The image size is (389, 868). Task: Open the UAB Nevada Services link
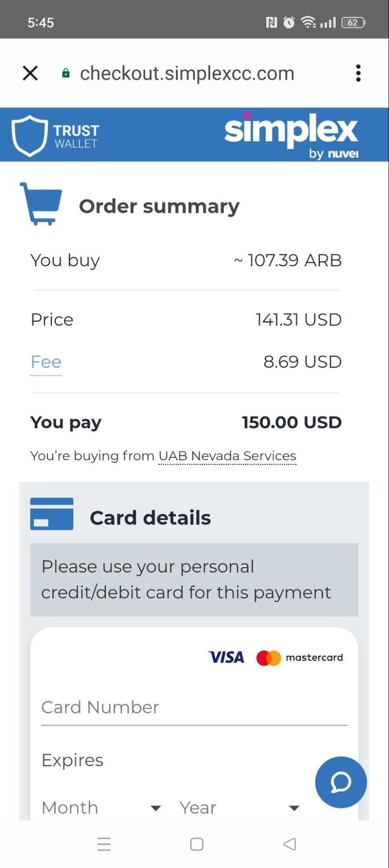[227, 456]
